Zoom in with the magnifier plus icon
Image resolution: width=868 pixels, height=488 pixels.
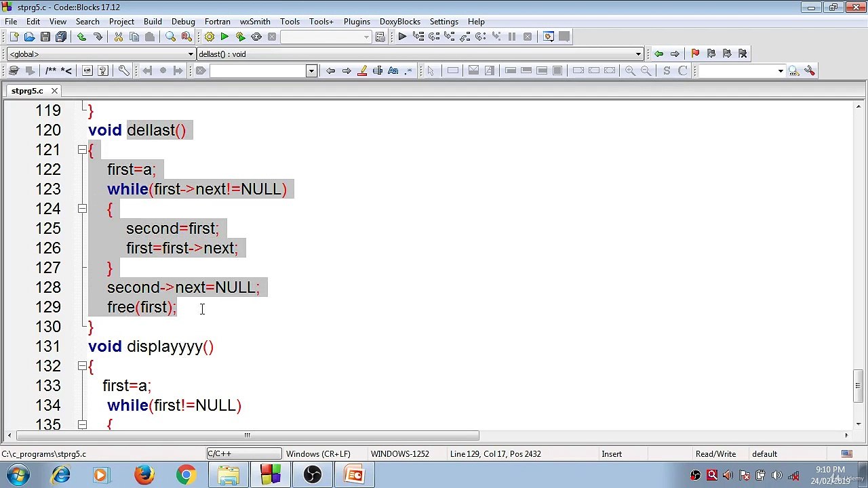click(x=630, y=70)
